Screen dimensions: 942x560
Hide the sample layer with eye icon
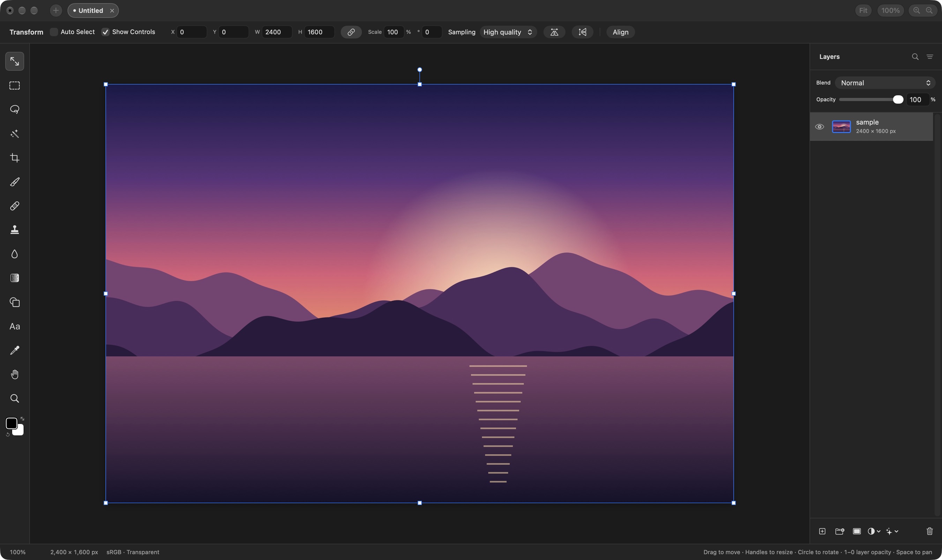[x=820, y=127]
